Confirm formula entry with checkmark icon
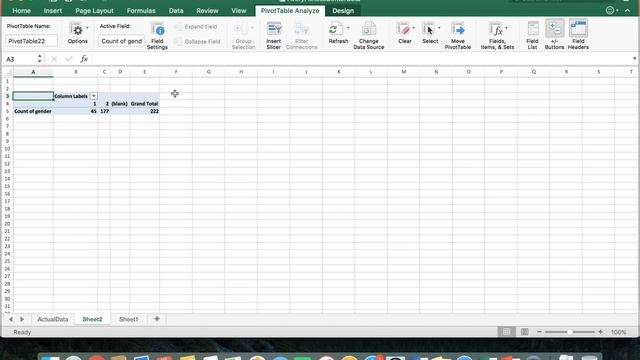Viewport: 640px width, 360px height. (69, 59)
